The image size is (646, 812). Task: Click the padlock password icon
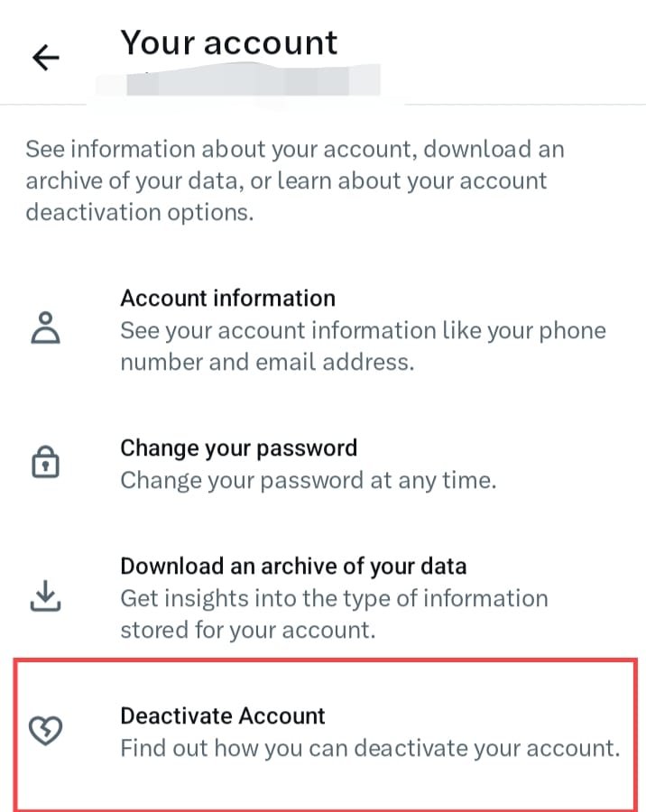pos(46,461)
